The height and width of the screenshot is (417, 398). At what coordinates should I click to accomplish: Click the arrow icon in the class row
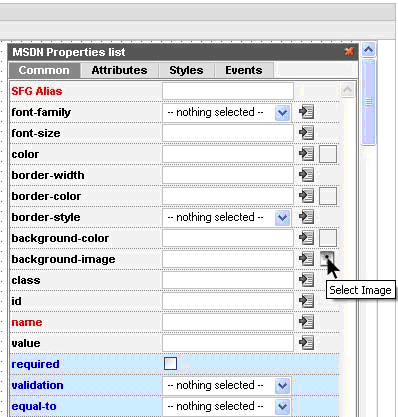306,280
